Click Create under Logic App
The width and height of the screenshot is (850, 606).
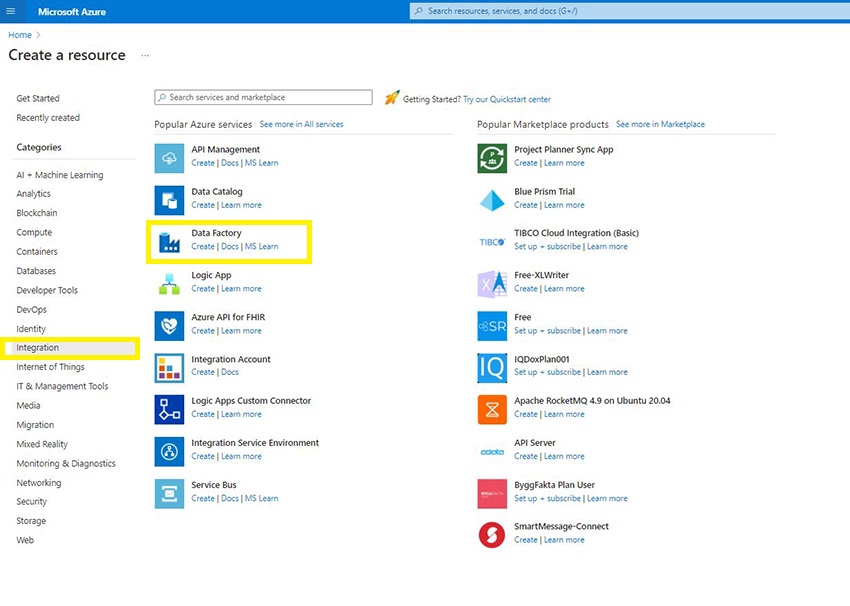[x=203, y=288]
